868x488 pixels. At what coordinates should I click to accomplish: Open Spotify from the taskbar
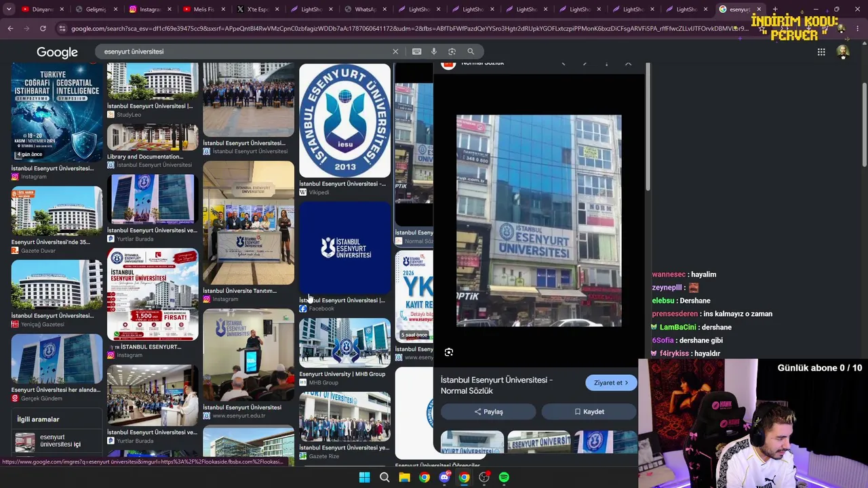504,477
